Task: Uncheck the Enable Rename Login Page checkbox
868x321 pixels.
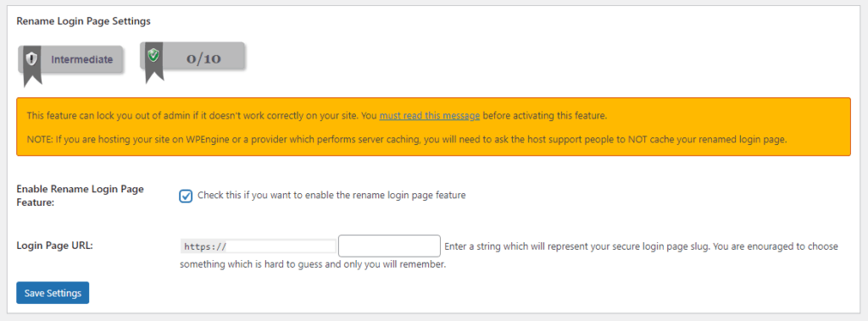Action: (186, 196)
